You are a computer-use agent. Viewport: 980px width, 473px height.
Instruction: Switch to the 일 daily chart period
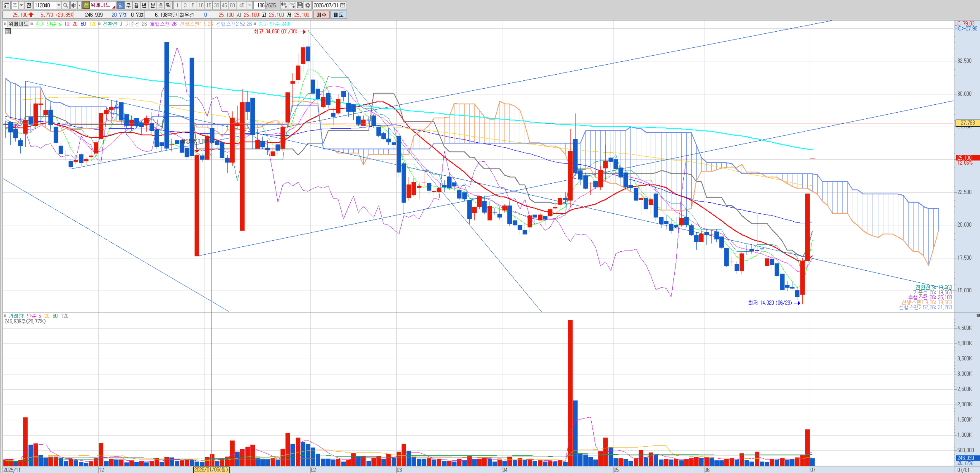[x=120, y=5]
